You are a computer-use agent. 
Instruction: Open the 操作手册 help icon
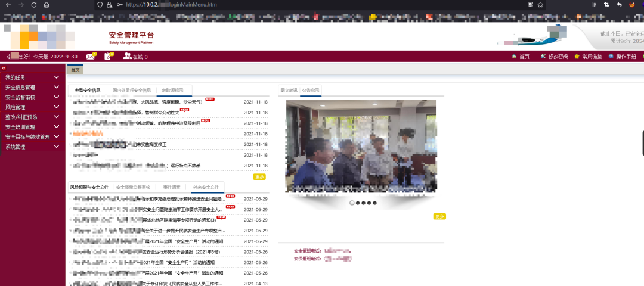pos(611,57)
